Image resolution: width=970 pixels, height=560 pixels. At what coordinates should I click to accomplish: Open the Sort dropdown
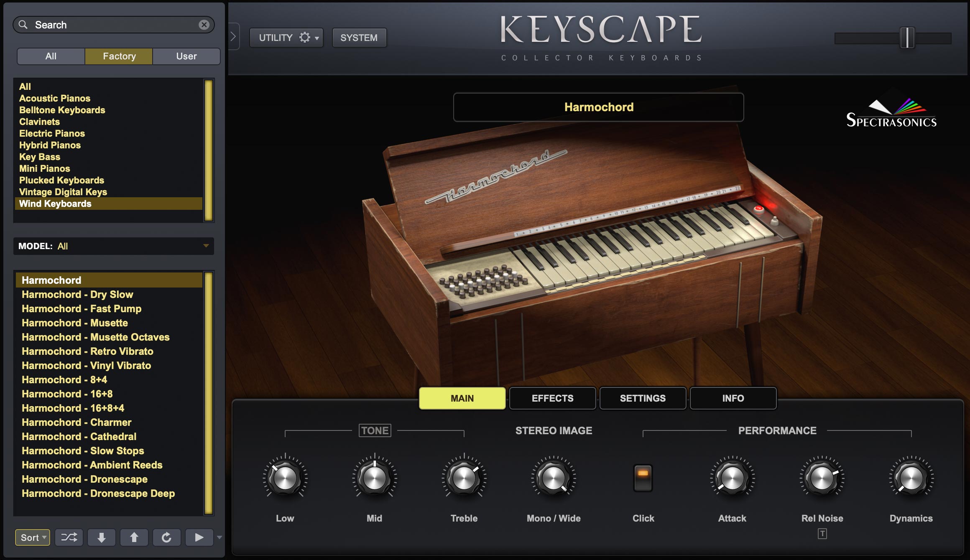pos(33,537)
